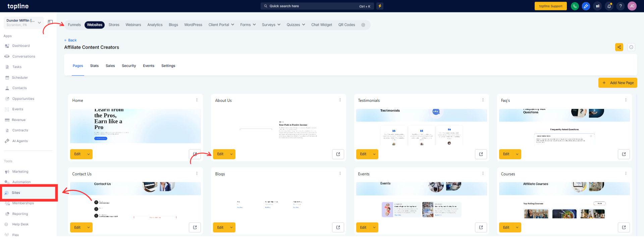Open the Events page three-dot menu
Screen dimensions: 644x240
483,173
